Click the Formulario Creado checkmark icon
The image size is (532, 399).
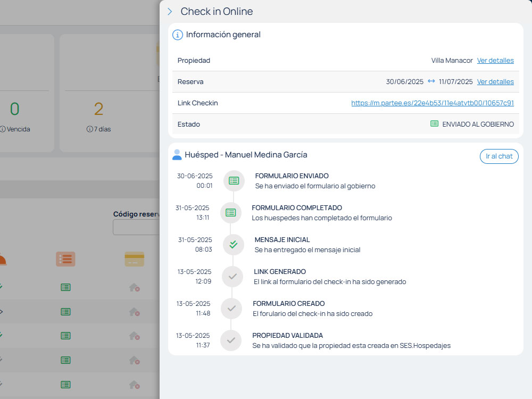click(231, 309)
